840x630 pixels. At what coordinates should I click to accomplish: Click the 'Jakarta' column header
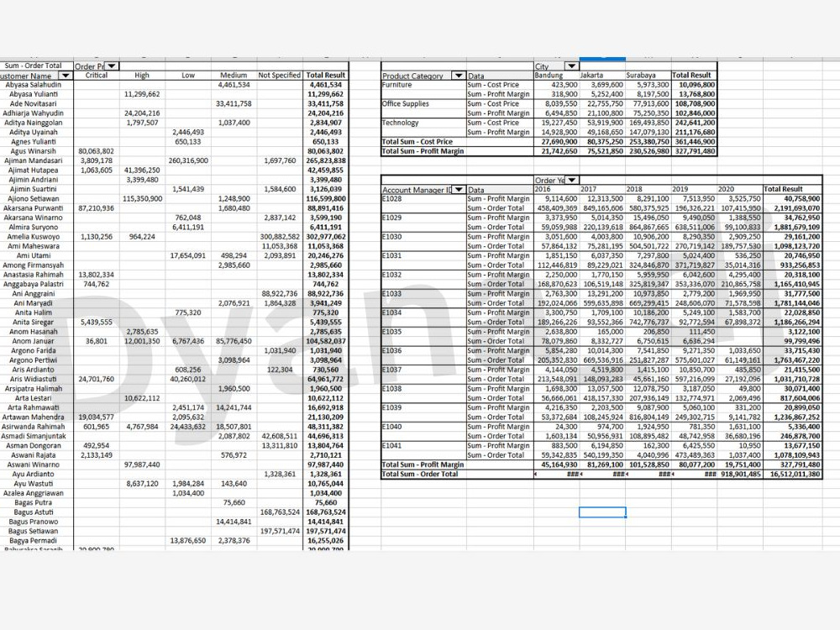point(602,76)
